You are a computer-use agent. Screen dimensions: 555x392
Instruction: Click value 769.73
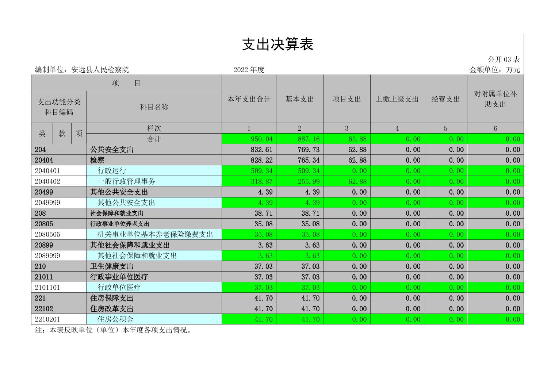tap(300, 150)
